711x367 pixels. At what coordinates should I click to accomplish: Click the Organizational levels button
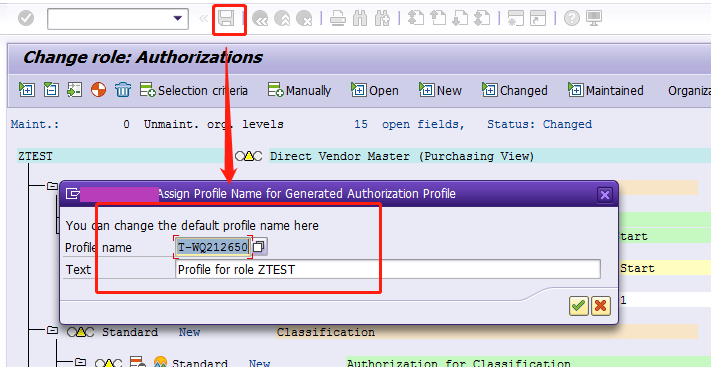[689, 90]
